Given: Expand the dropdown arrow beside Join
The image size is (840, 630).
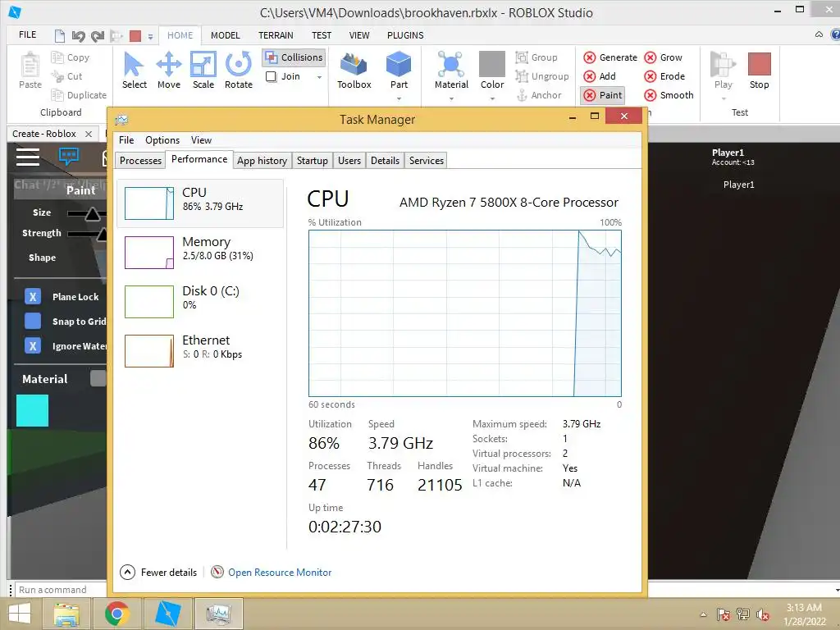Looking at the screenshot, I should click(319, 77).
